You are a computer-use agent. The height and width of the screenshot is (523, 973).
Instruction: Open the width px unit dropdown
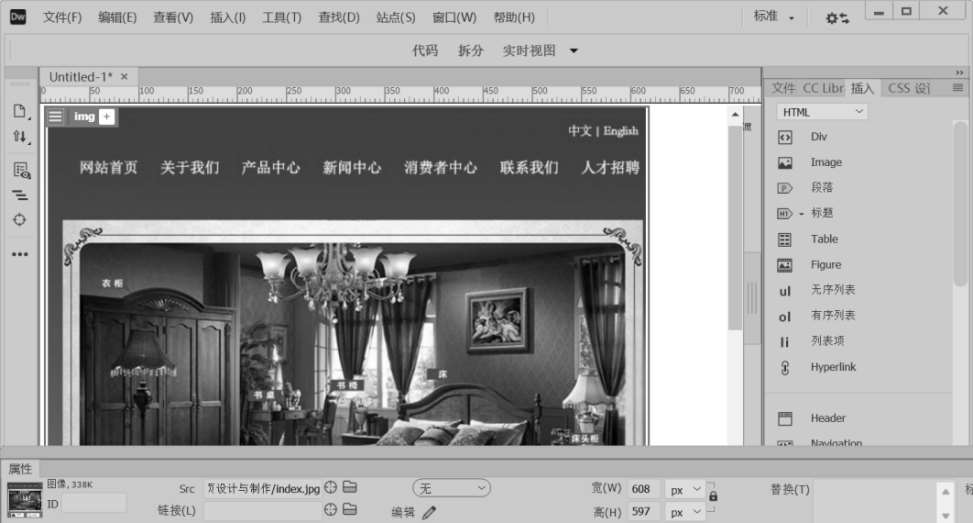coord(685,489)
